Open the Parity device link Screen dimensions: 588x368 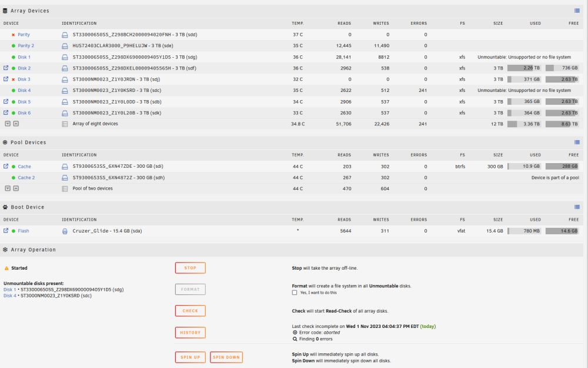tap(24, 35)
